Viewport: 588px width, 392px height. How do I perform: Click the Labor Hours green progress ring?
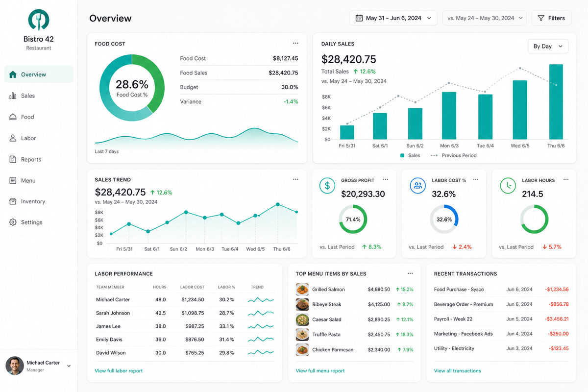tap(534, 219)
